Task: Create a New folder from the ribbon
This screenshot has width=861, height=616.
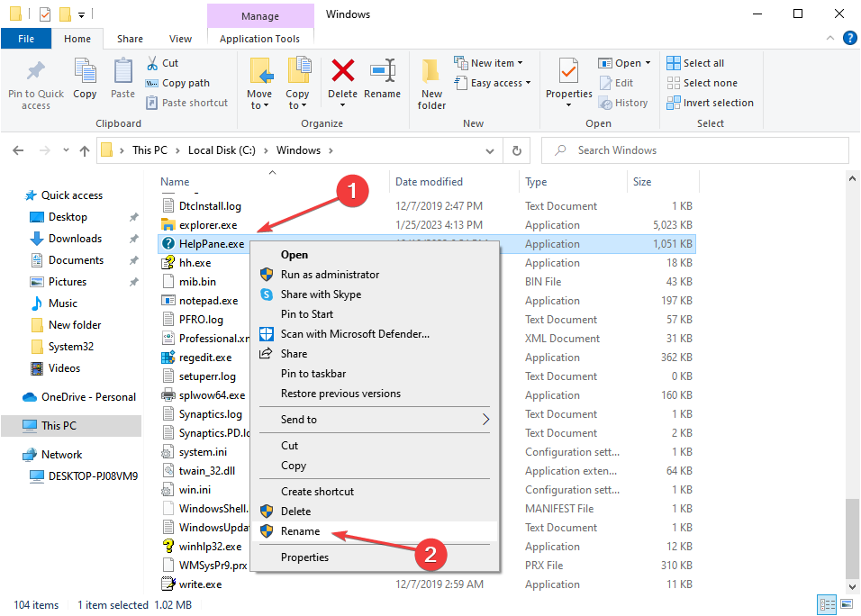Action: click(x=431, y=84)
